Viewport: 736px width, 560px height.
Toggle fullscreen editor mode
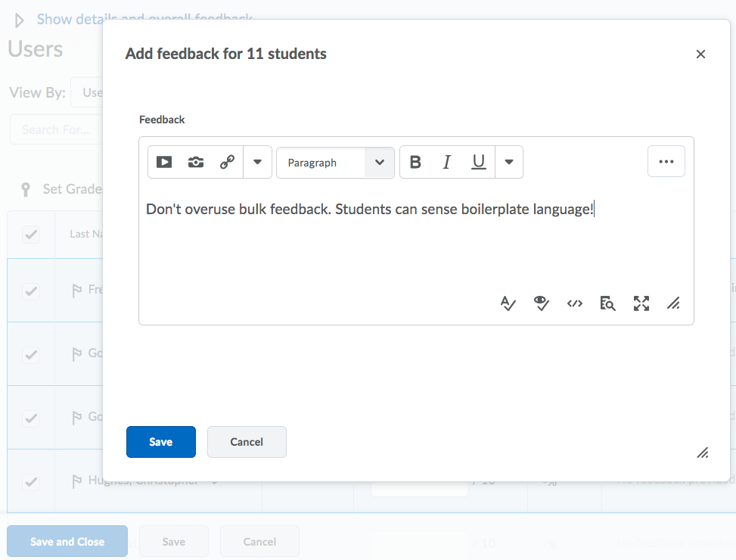pyautogui.click(x=641, y=303)
